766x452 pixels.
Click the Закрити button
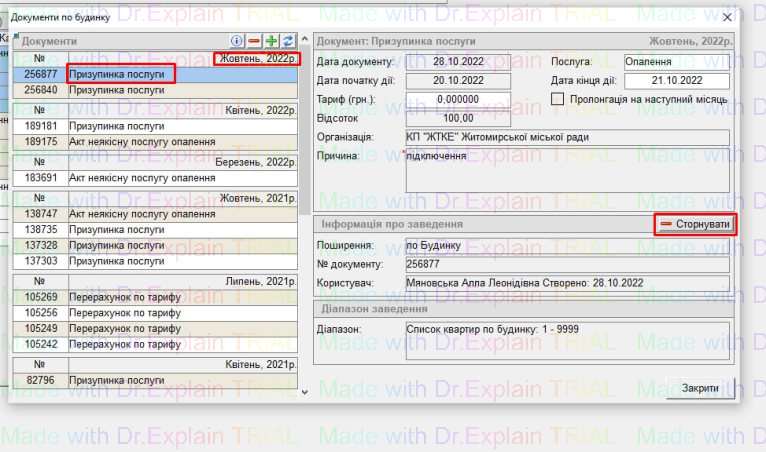click(699, 388)
